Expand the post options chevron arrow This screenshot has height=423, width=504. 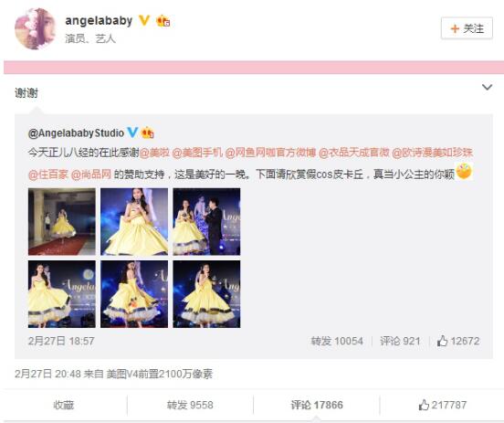pos(487,87)
